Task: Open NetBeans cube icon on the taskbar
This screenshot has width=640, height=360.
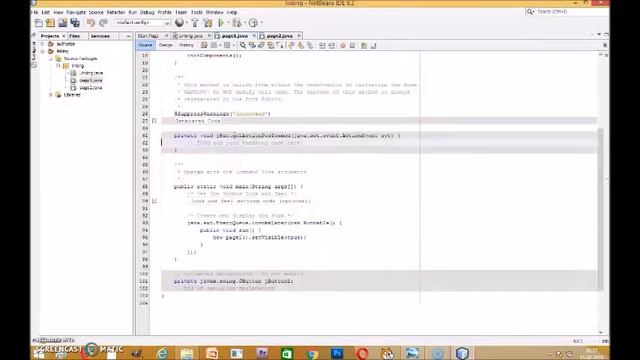Action: point(462,353)
